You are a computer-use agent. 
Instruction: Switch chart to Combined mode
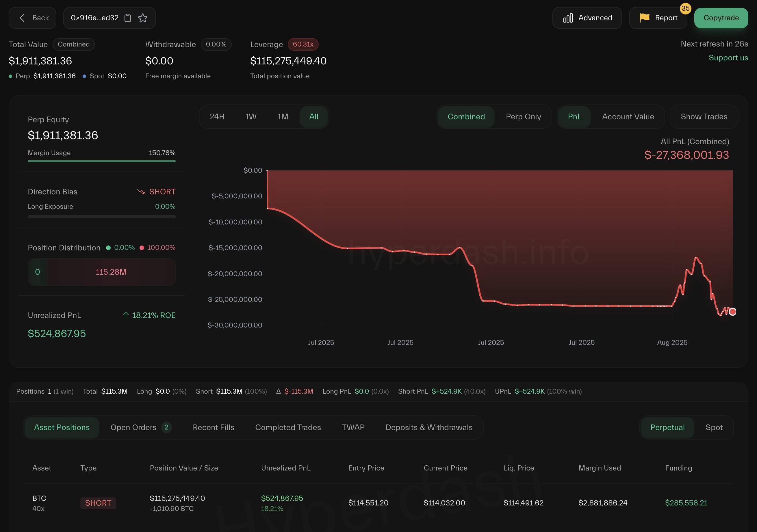coord(466,117)
